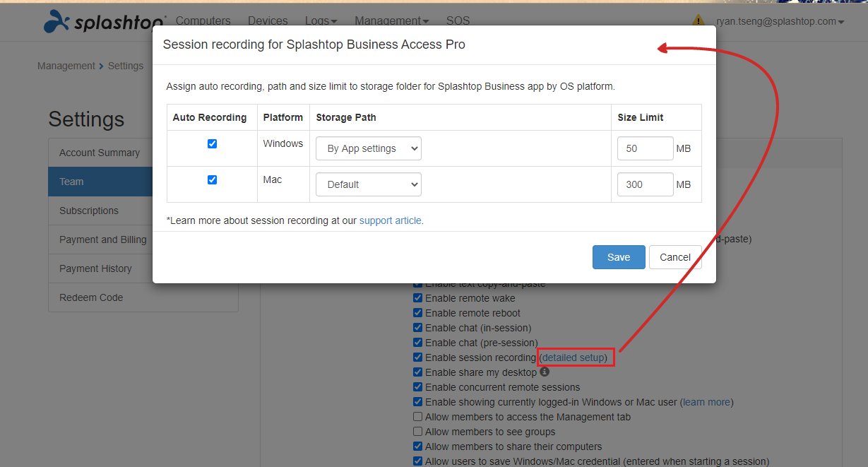Toggle Enable chat (pre-session) checkbox
Screen dimensions: 868x467
click(x=418, y=343)
